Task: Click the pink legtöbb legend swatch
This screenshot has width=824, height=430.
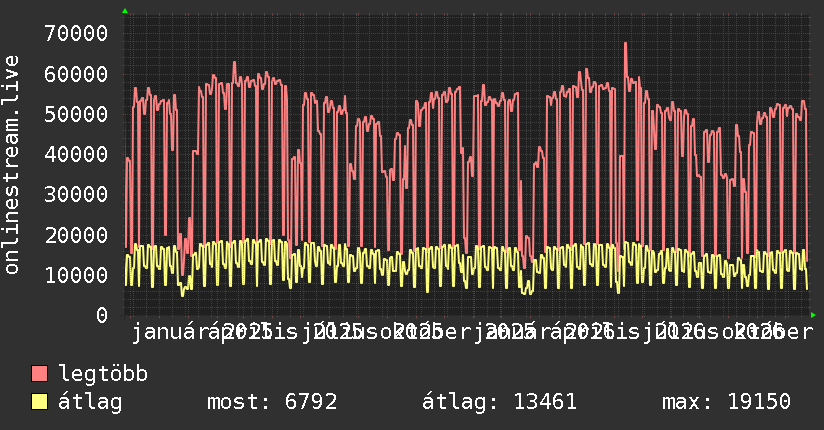Action: (39, 374)
